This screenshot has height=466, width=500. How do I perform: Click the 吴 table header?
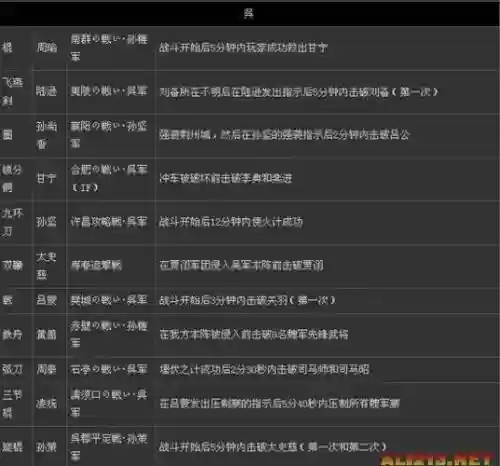[249, 14]
